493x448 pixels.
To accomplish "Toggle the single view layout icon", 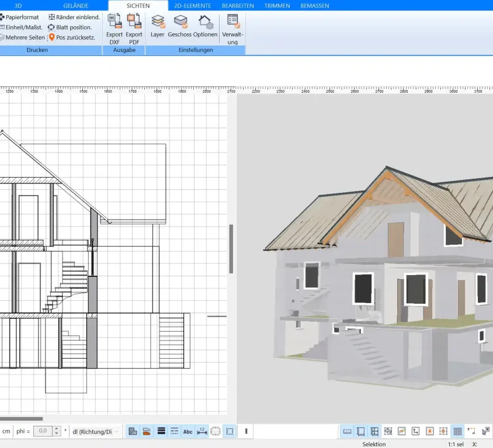I will (x=360, y=431).
